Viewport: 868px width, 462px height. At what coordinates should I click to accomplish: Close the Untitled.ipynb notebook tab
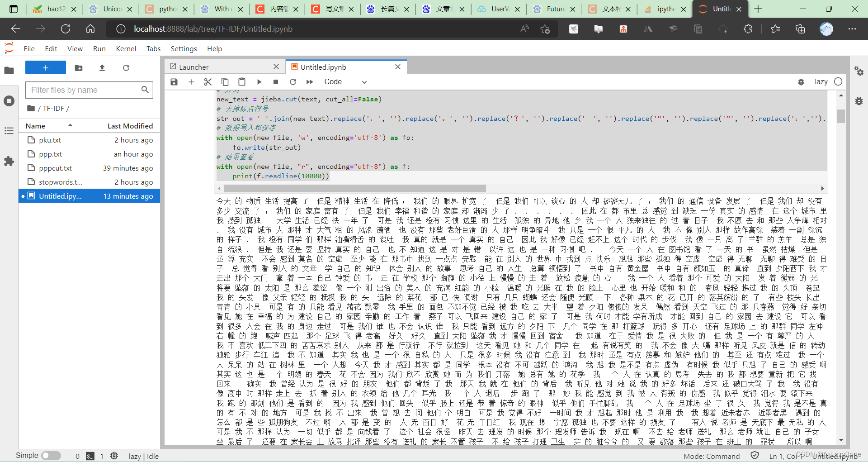coord(398,67)
